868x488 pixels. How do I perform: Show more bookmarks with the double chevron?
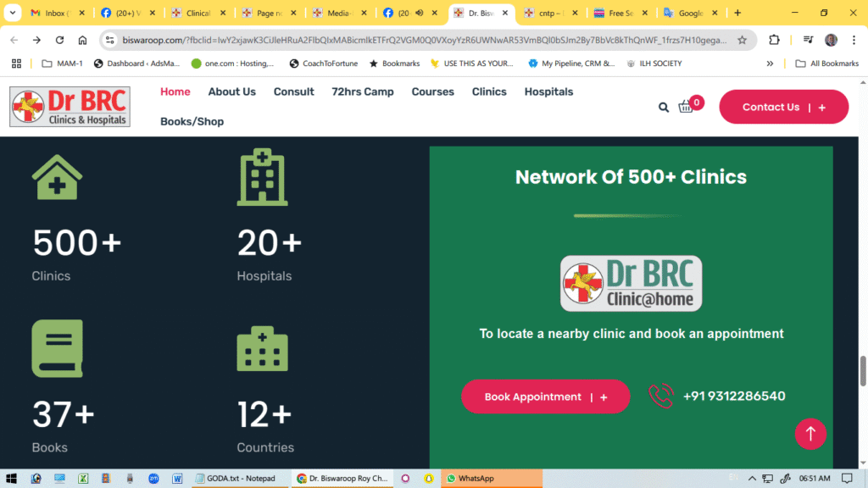[770, 64]
